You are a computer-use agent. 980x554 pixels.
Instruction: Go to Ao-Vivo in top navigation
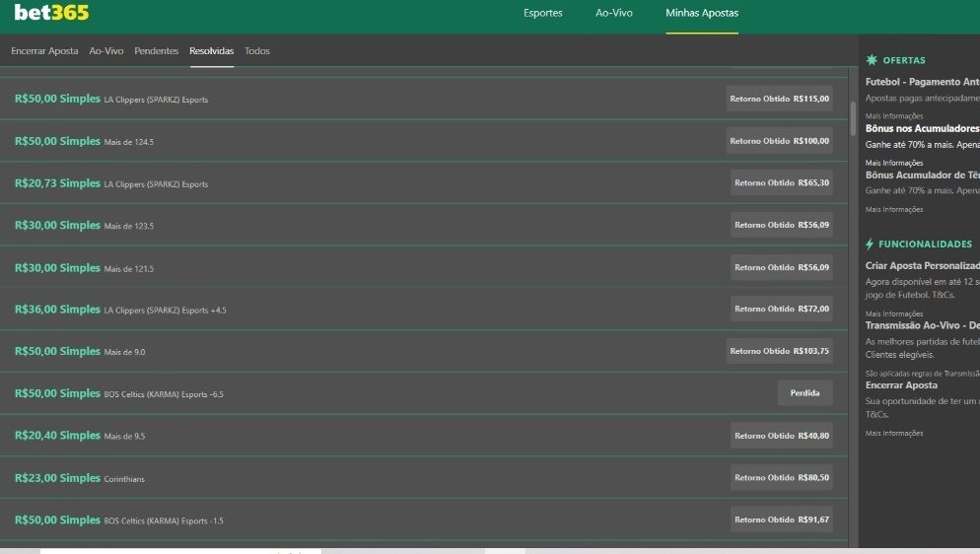(614, 13)
